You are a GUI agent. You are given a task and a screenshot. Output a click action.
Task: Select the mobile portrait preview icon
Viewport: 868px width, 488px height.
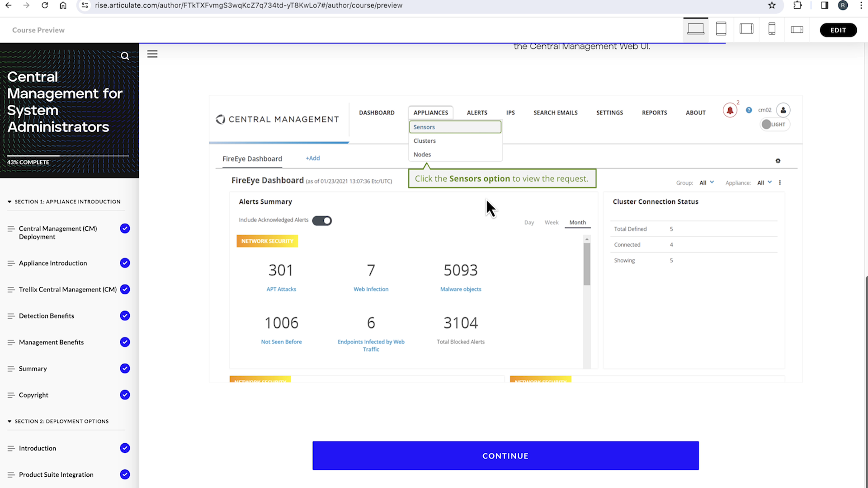pyautogui.click(x=772, y=29)
